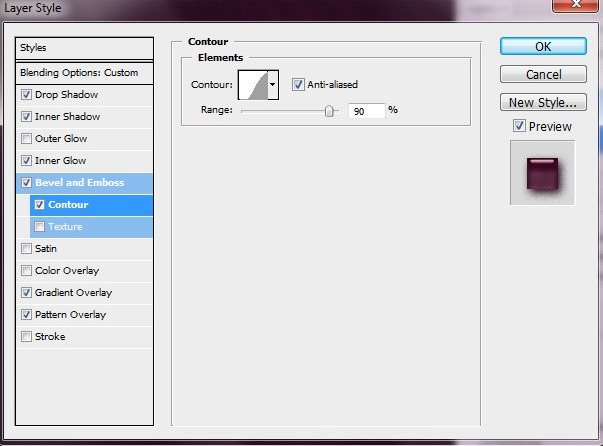Image resolution: width=603 pixels, height=446 pixels.
Task: Click the contour curve thumbnail
Action: (252, 85)
